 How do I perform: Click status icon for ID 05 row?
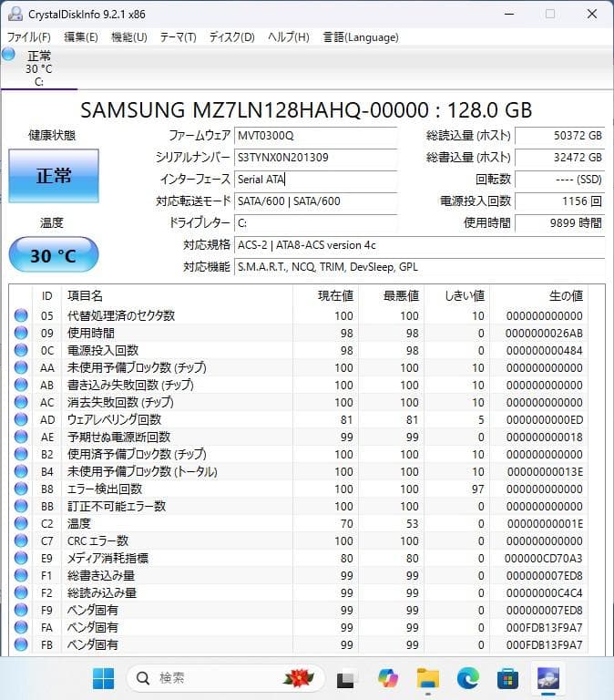(x=21, y=315)
